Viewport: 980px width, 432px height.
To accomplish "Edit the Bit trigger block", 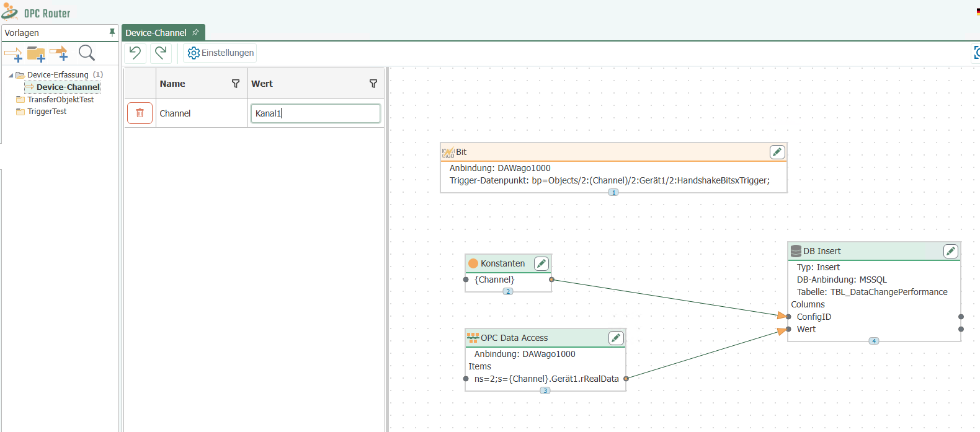I will tap(777, 152).
